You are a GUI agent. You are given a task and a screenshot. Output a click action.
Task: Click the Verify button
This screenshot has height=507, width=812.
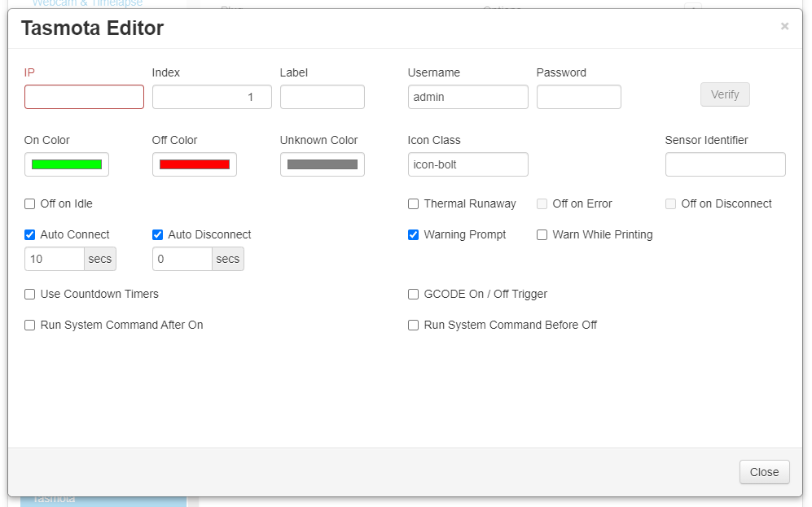[x=725, y=94]
